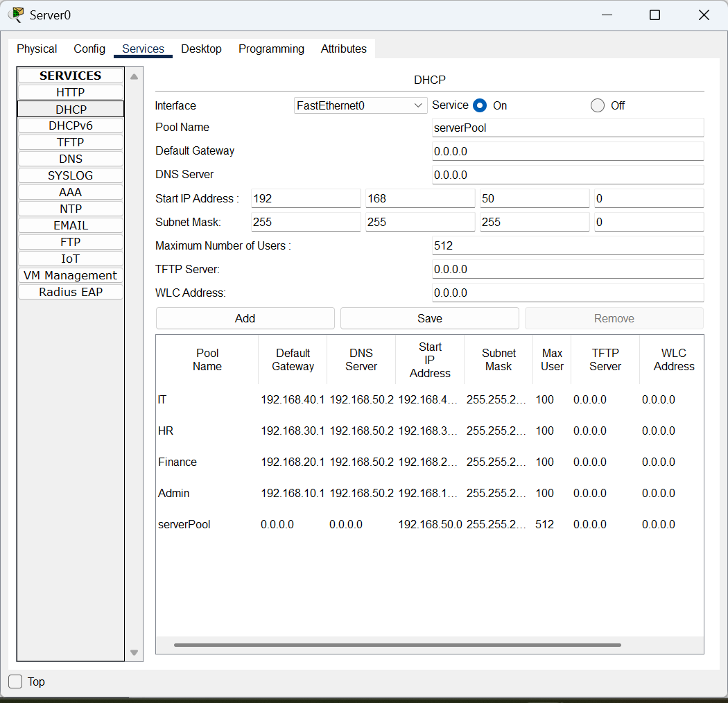Open the Attributes tab
This screenshot has height=703, width=728.
(x=344, y=49)
